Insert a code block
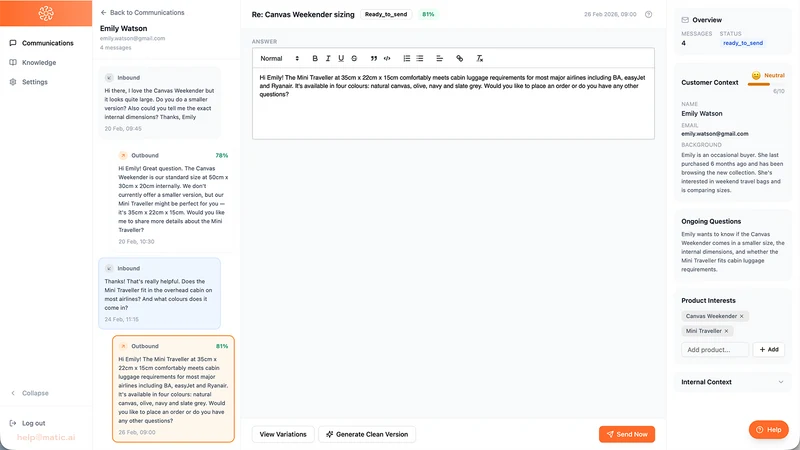The width and height of the screenshot is (800, 450). click(x=387, y=58)
